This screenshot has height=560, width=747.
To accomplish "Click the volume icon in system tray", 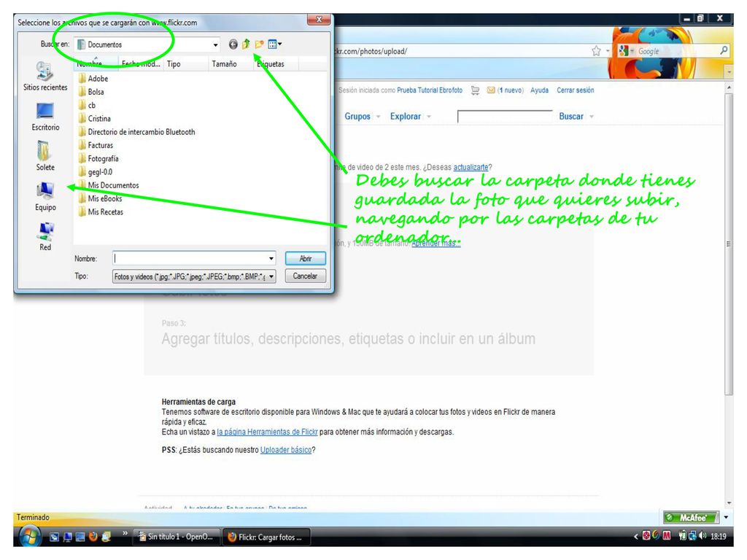I will pos(703,536).
